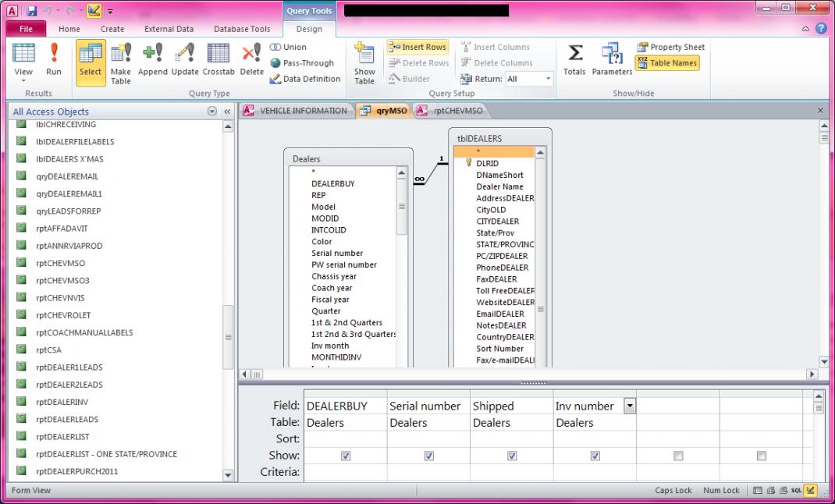Open the Home ribbon tab

coord(69,29)
